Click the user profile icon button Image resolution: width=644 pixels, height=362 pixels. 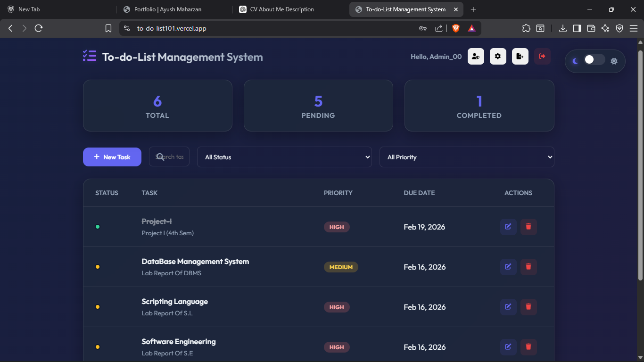[x=476, y=57]
